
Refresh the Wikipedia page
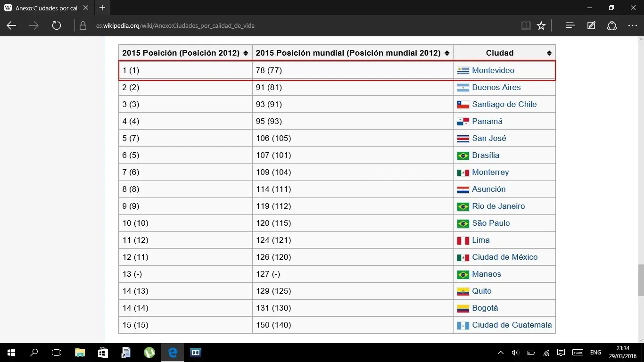pyautogui.click(x=57, y=25)
